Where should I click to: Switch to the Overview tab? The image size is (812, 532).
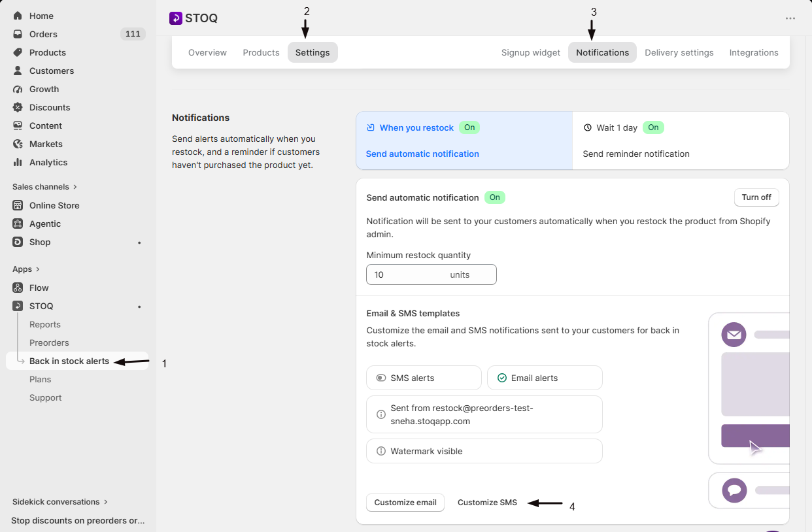207,52
